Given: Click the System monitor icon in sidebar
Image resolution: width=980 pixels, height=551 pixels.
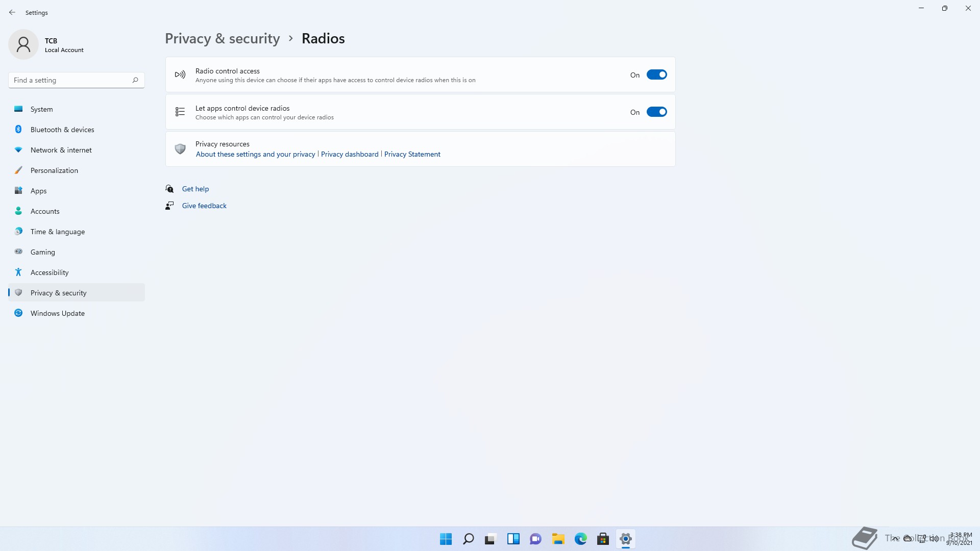Looking at the screenshot, I should coord(18,109).
